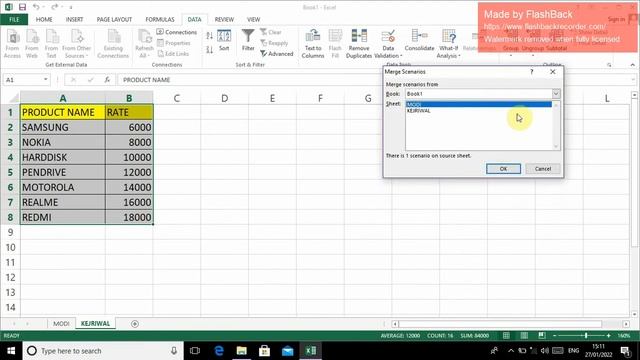The height and width of the screenshot is (360, 640).
Task: Open the Windows Start menu
Action: pyautogui.click(x=11, y=351)
